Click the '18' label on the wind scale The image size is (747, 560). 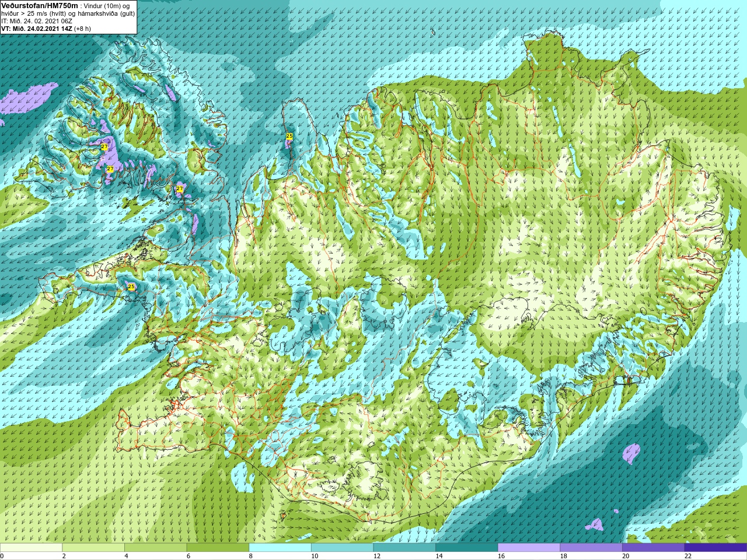[564, 556]
